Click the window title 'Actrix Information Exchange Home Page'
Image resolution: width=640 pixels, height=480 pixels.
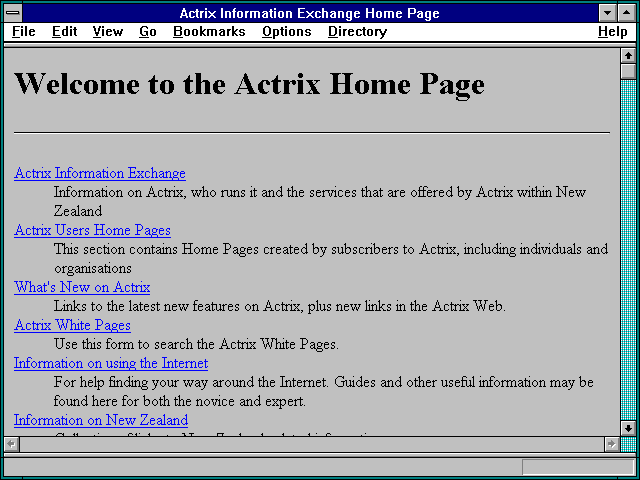tap(309, 13)
